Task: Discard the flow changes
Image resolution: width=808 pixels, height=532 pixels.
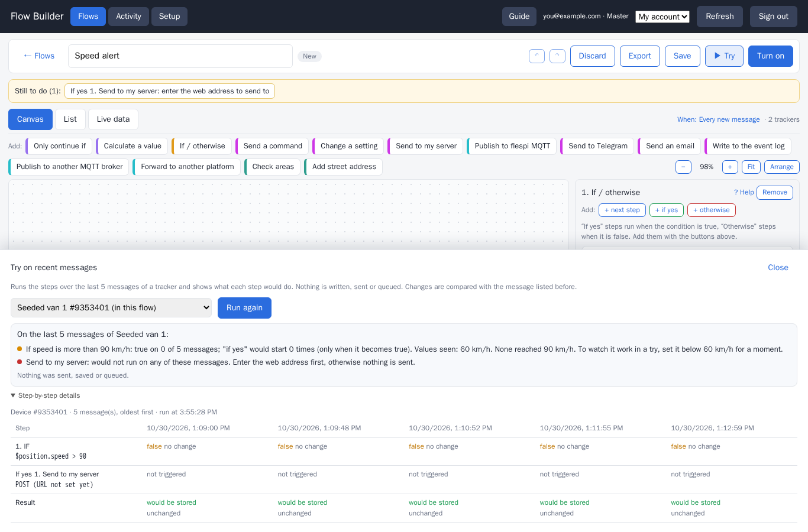Action: coord(593,56)
